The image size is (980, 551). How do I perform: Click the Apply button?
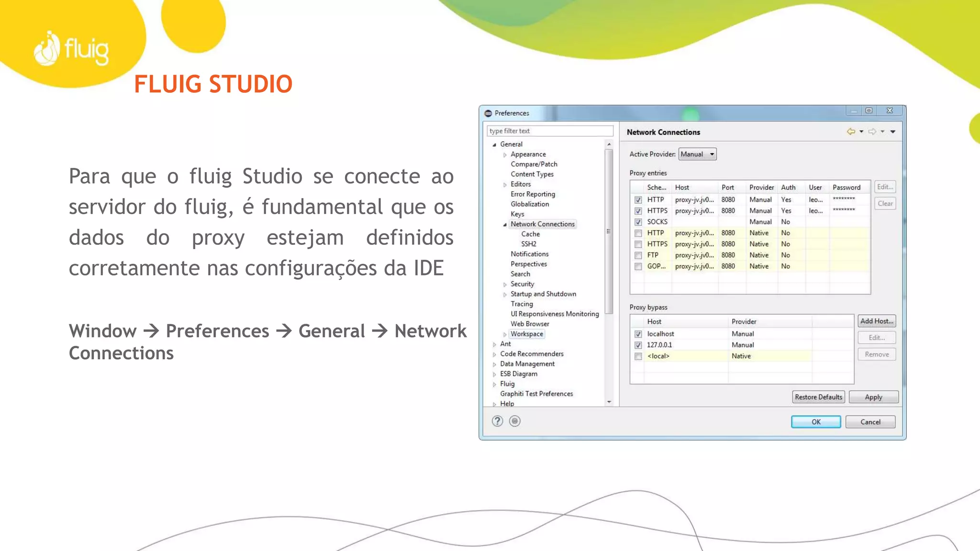click(873, 397)
